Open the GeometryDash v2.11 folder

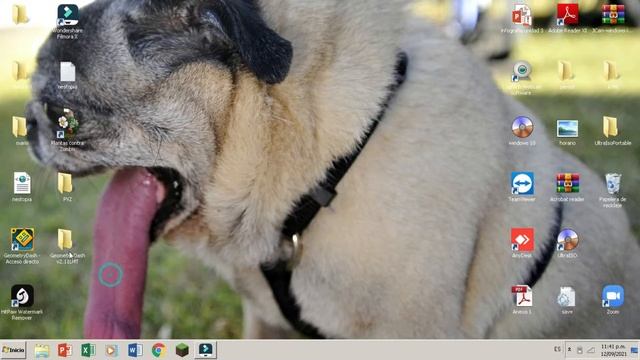[x=67, y=246]
